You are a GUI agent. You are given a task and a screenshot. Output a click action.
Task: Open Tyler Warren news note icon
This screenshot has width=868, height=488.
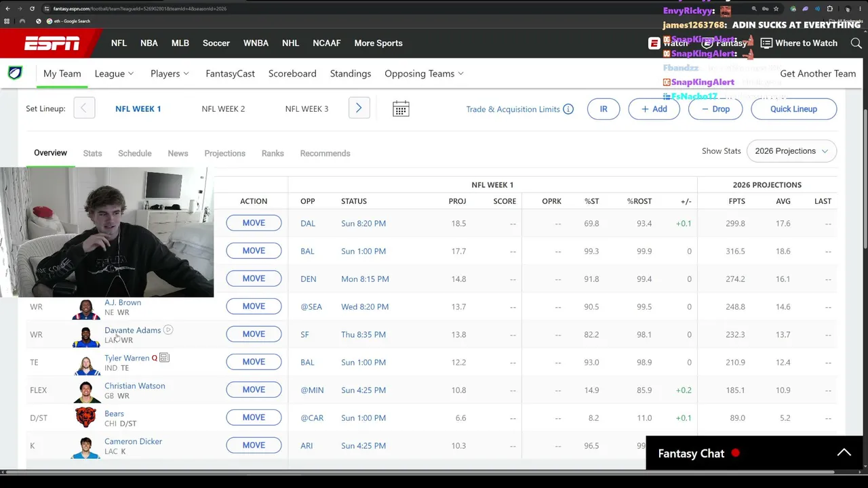tap(164, 358)
